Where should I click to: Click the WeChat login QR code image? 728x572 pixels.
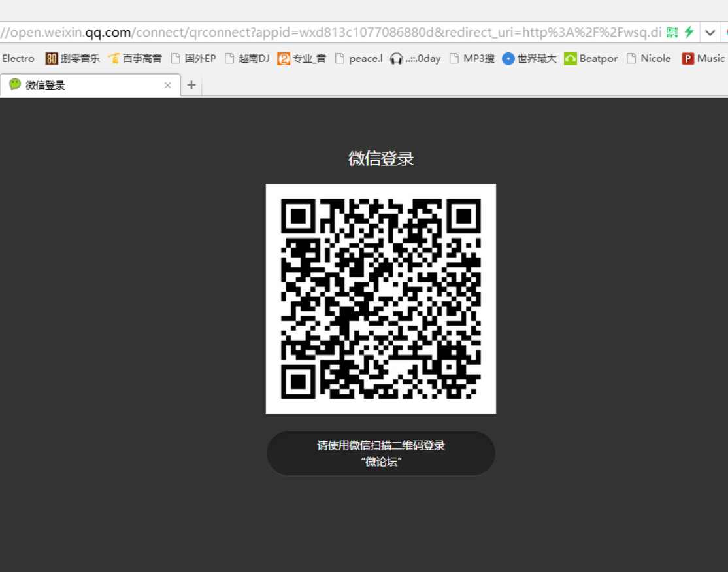(x=381, y=299)
